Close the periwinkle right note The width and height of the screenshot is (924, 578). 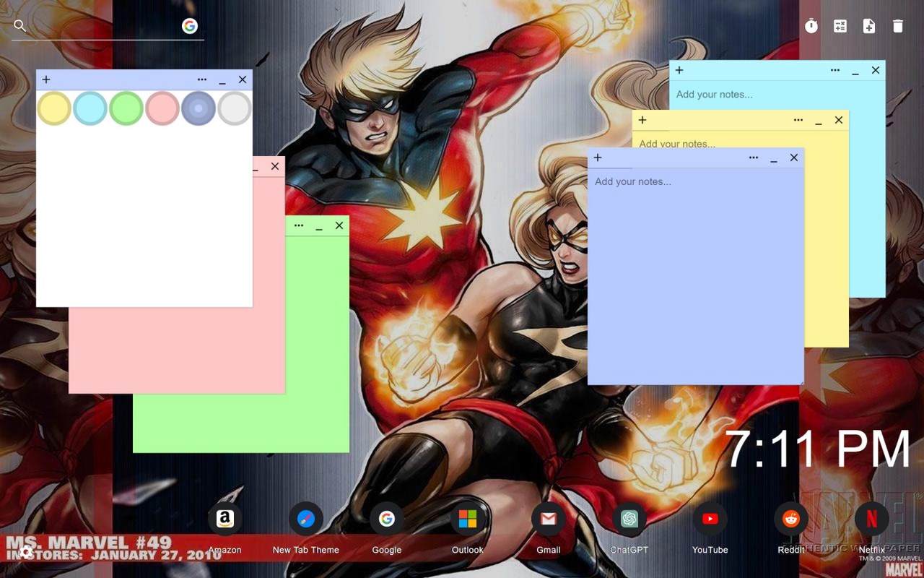point(794,158)
